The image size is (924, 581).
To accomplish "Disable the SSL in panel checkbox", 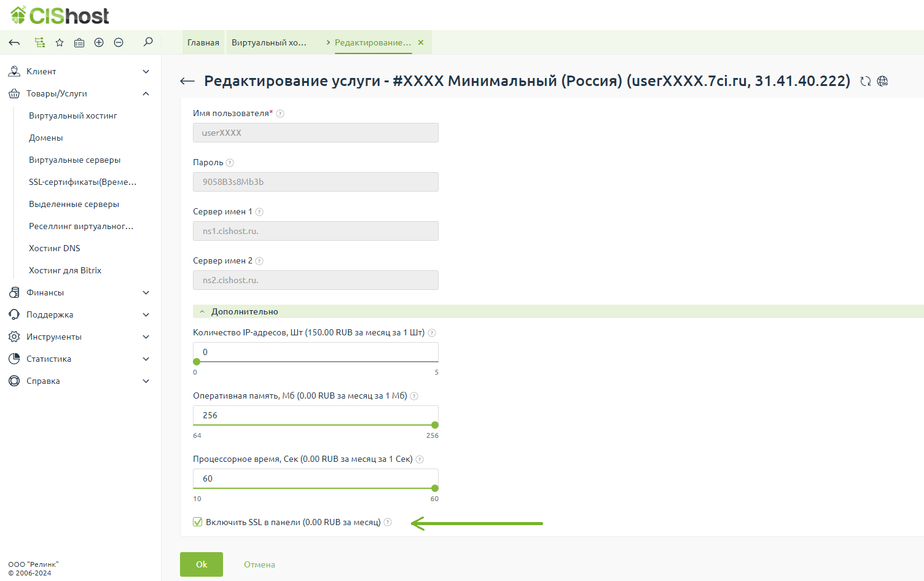I will click(x=198, y=522).
